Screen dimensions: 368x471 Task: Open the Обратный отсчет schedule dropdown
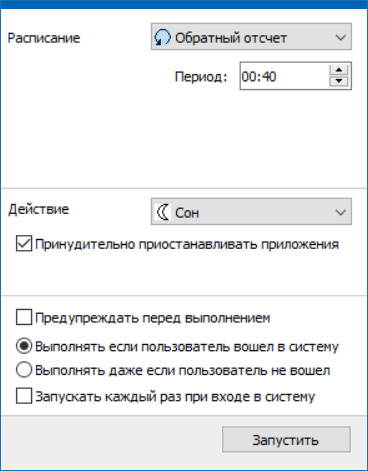tap(251, 37)
